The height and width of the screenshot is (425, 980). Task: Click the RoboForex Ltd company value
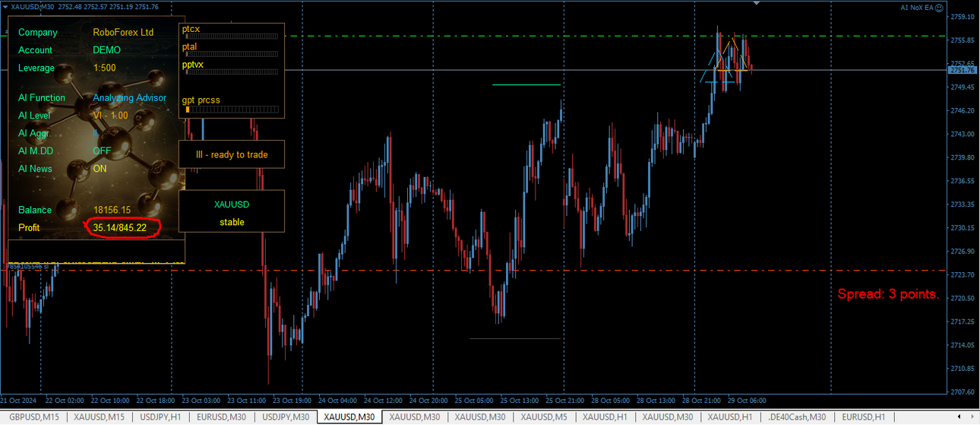123,33
